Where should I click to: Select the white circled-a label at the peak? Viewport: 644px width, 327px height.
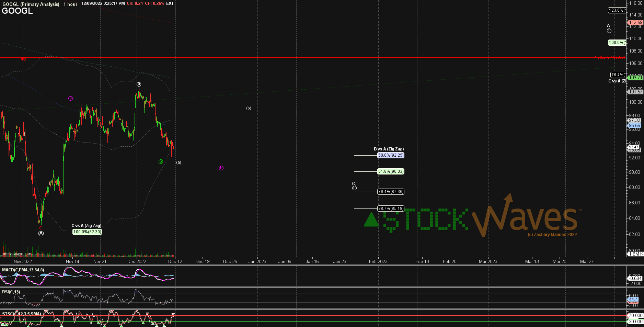[139, 84]
